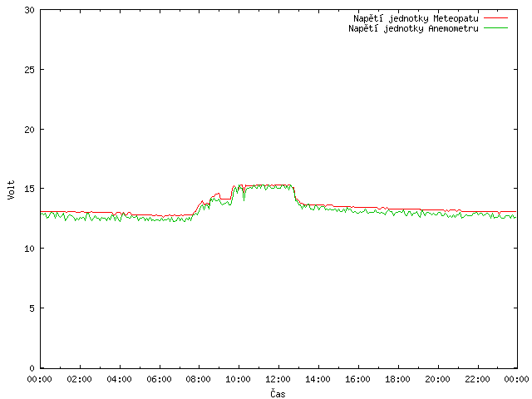
Task: Click x-axis time label 06:00
Action: pyautogui.click(x=159, y=379)
